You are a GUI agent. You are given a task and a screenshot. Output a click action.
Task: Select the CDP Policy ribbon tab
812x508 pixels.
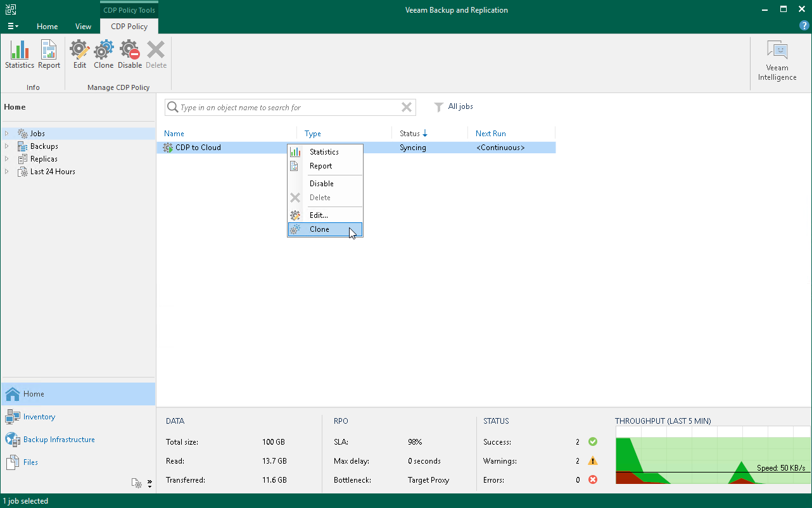[x=129, y=27]
